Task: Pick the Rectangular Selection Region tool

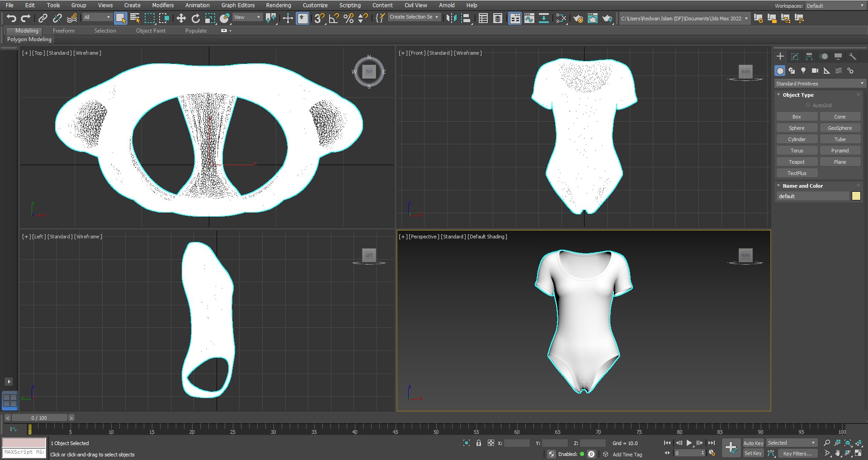Action: coord(150,18)
